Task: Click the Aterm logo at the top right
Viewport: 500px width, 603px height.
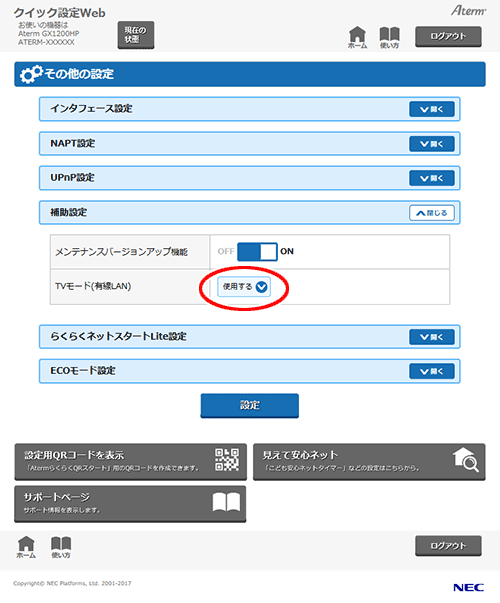Action: click(468, 10)
